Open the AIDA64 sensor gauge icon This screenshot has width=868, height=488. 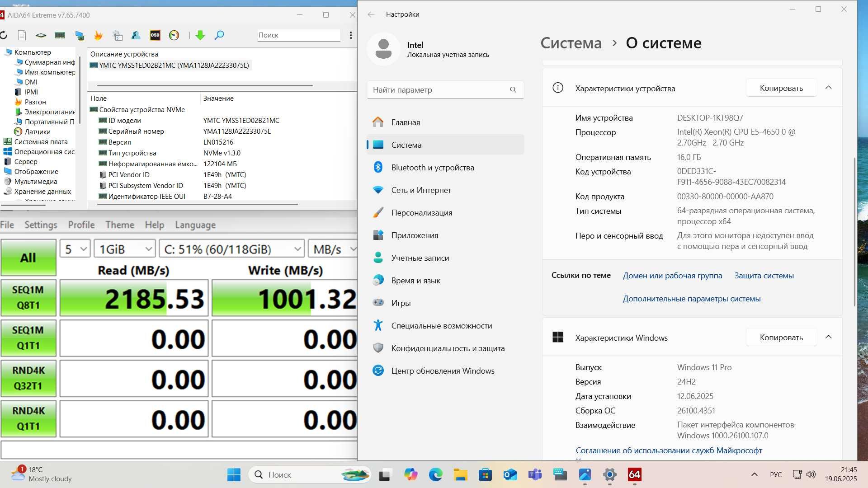(174, 35)
